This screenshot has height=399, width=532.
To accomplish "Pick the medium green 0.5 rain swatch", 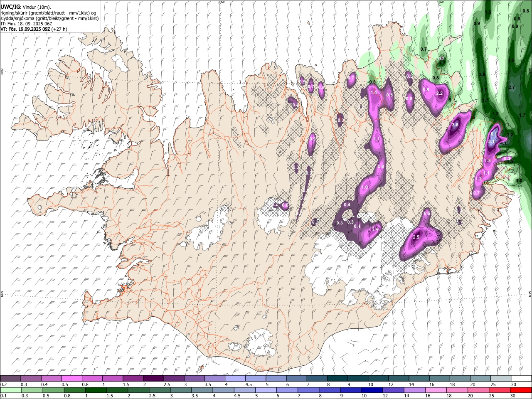I will tap(53, 390).
